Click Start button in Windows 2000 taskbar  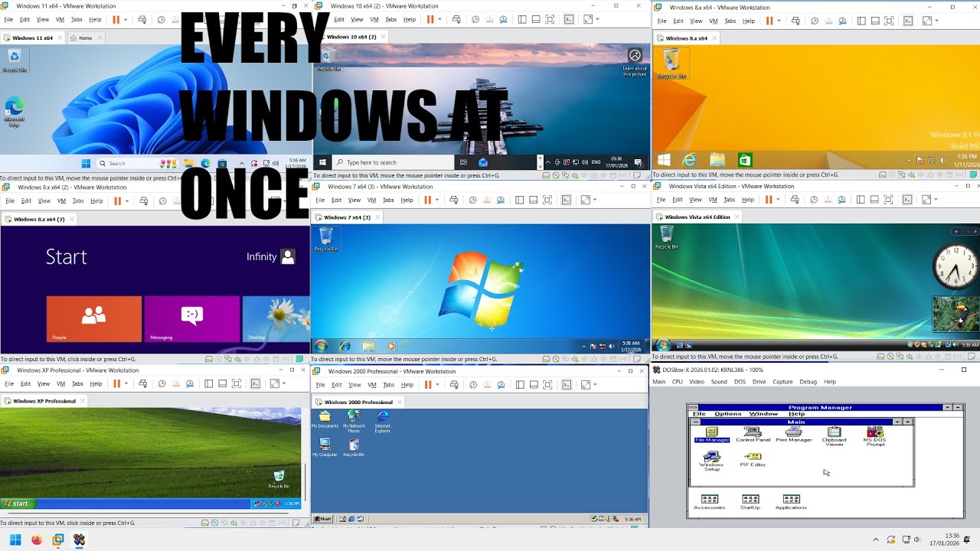pos(322,519)
